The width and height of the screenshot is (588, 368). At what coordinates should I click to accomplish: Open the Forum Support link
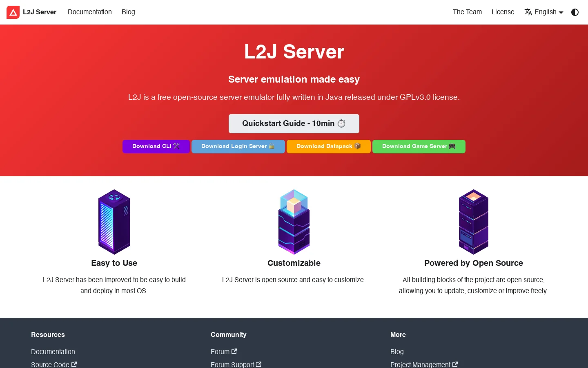(236, 364)
